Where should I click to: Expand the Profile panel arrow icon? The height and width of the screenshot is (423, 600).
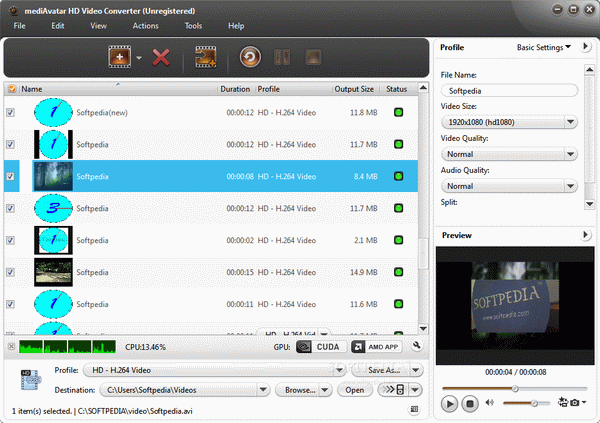click(x=585, y=47)
